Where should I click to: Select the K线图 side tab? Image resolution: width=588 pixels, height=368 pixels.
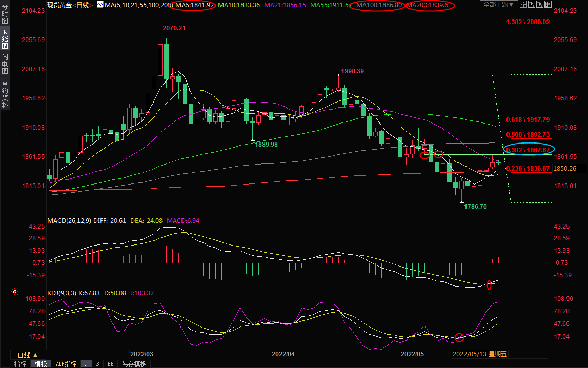(5, 39)
